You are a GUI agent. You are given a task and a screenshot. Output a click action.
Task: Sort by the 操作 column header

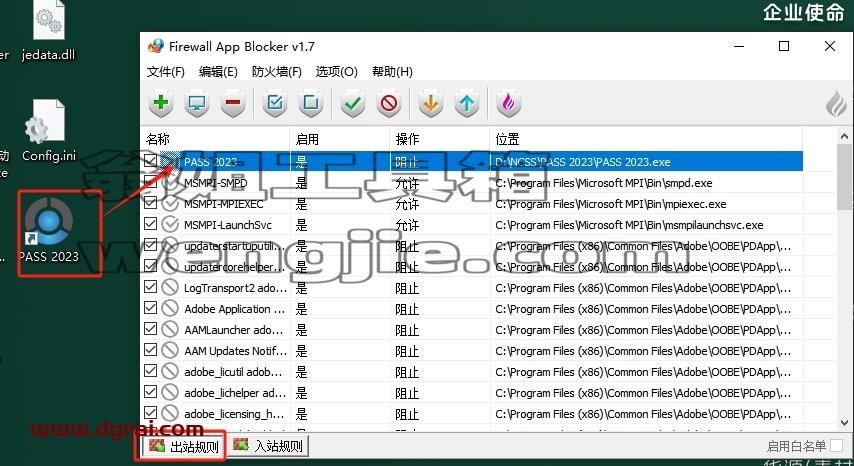tap(440, 139)
